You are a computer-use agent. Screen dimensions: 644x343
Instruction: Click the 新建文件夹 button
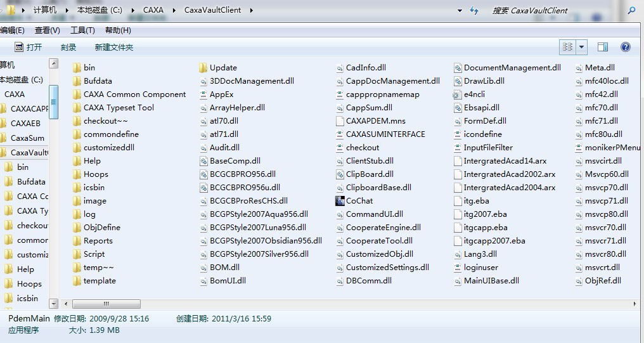(113, 48)
